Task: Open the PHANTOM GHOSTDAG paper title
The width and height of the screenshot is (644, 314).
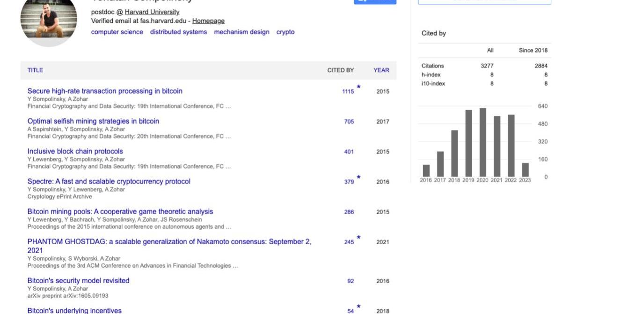Action: 169,242
